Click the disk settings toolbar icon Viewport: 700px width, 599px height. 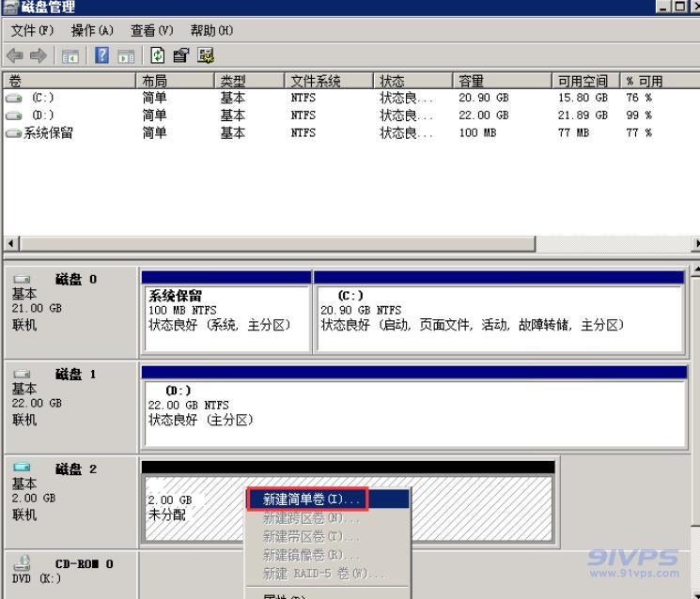click(206, 55)
